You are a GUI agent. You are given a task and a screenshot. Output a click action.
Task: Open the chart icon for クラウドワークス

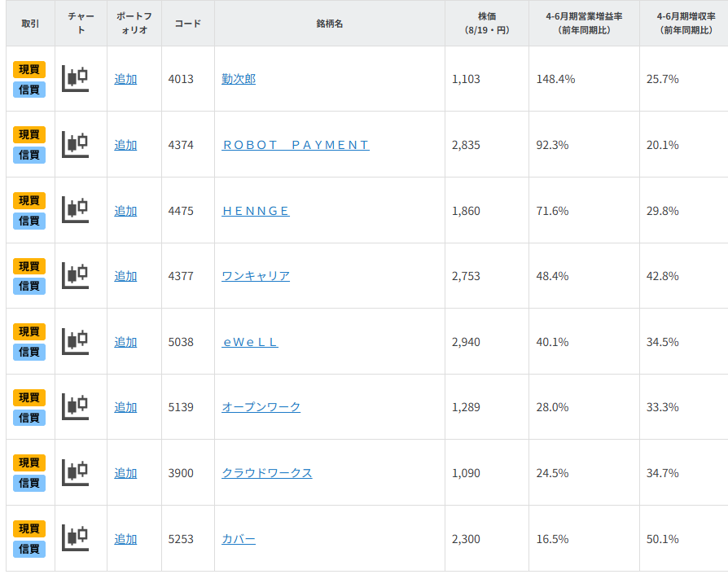(x=75, y=472)
